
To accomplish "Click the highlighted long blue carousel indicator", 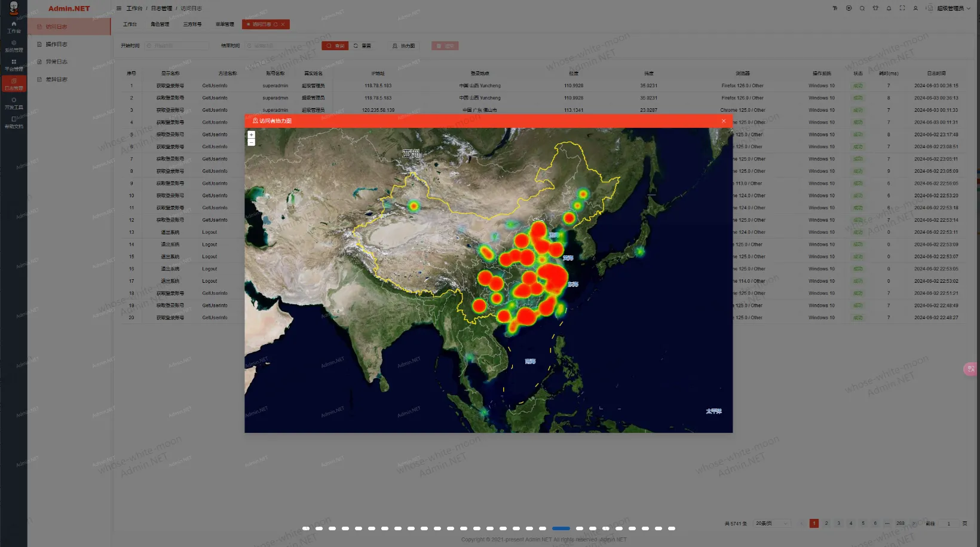I will point(561,528).
